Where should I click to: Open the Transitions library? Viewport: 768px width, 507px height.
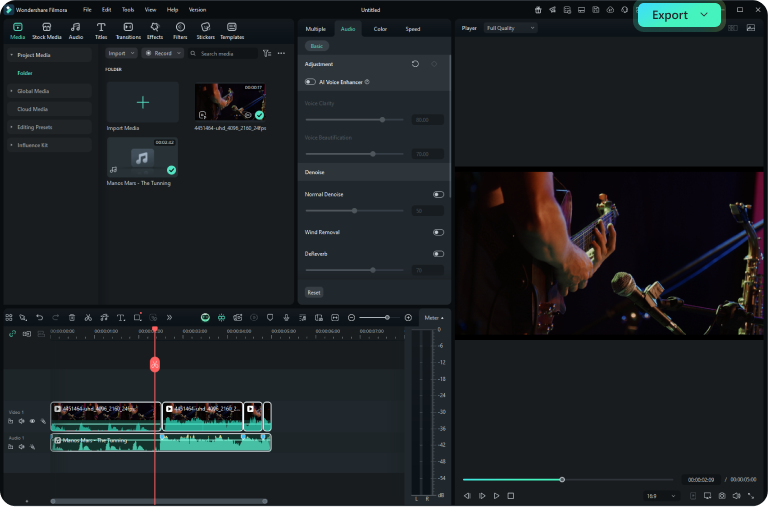pyautogui.click(x=128, y=30)
